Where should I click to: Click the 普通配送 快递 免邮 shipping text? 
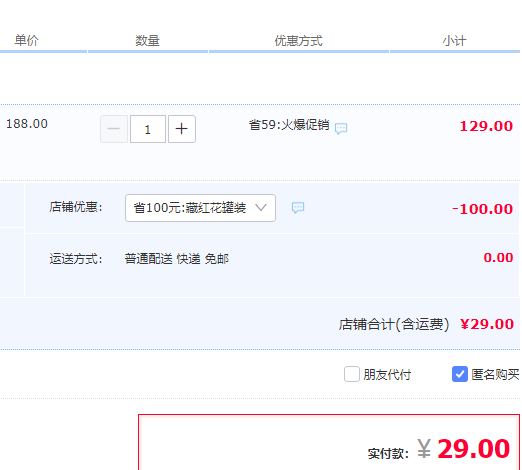[x=177, y=259]
